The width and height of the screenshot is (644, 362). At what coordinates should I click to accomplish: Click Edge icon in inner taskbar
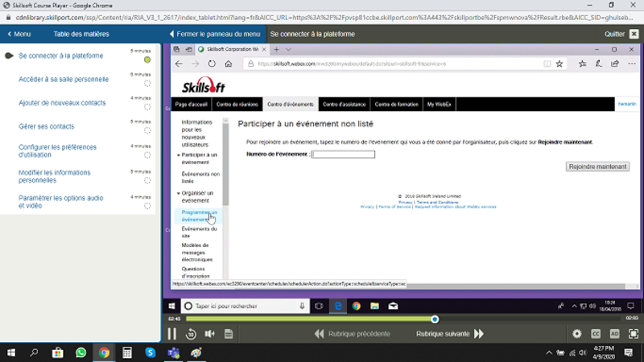coord(338,306)
